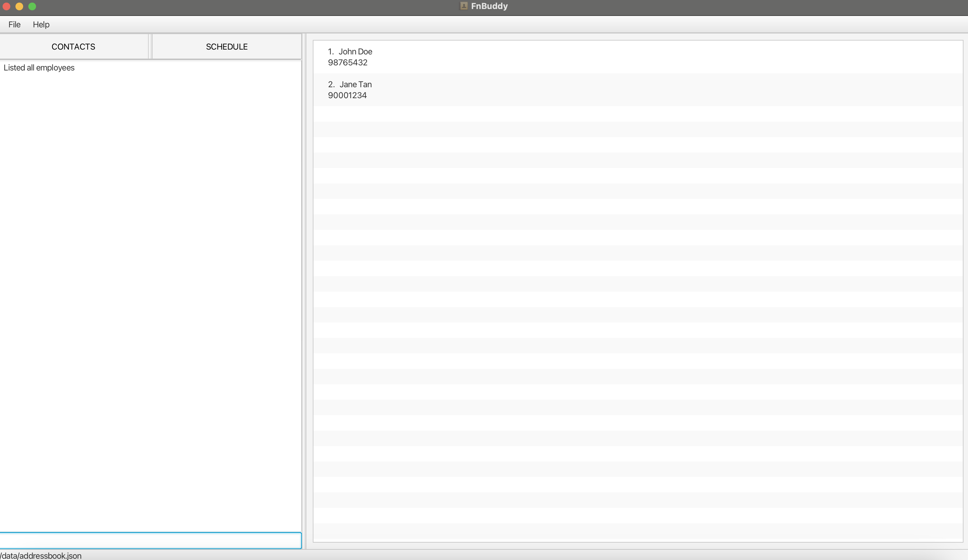Click the /data/addressbook.json status bar path

[41, 555]
